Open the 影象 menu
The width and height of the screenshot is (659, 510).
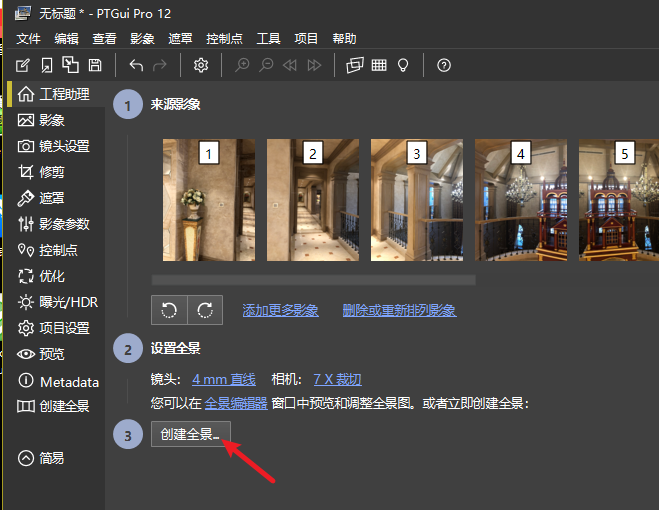[x=142, y=39]
